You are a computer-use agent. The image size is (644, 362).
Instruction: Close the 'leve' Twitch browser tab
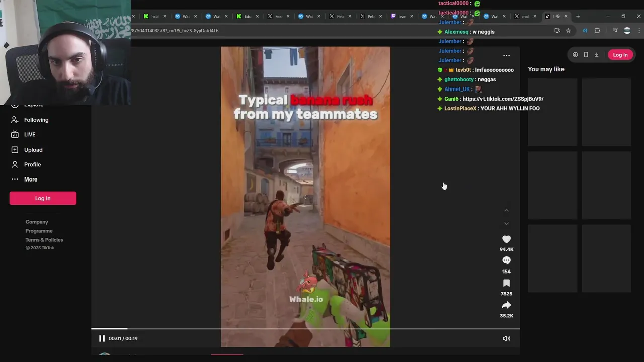[x=412, y=16]
